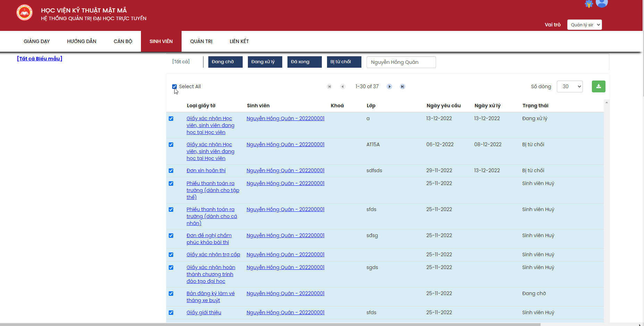
Task: Open the HƯỚNG DẪN menu
Action: 82,41
